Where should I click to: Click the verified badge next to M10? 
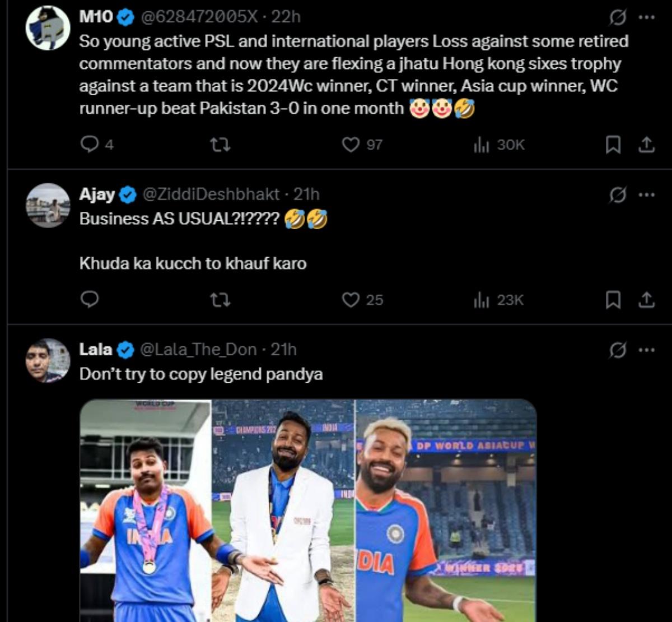125,17
